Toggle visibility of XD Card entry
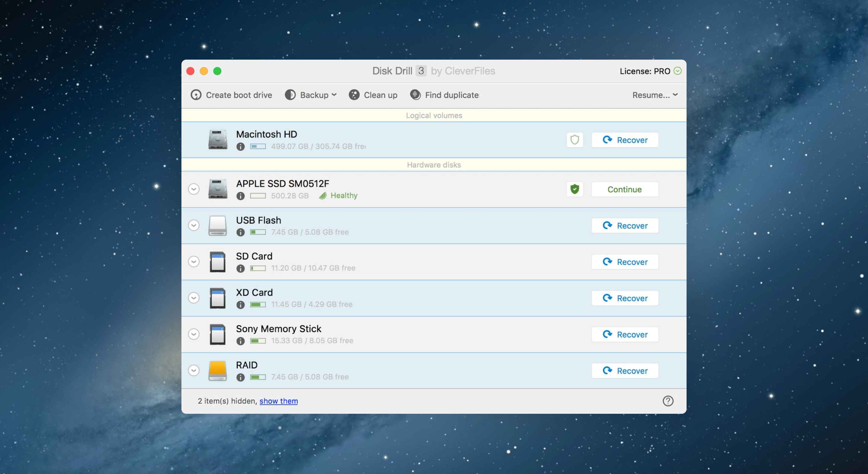This screenshot has width=868, height=474. click(194, 298)
